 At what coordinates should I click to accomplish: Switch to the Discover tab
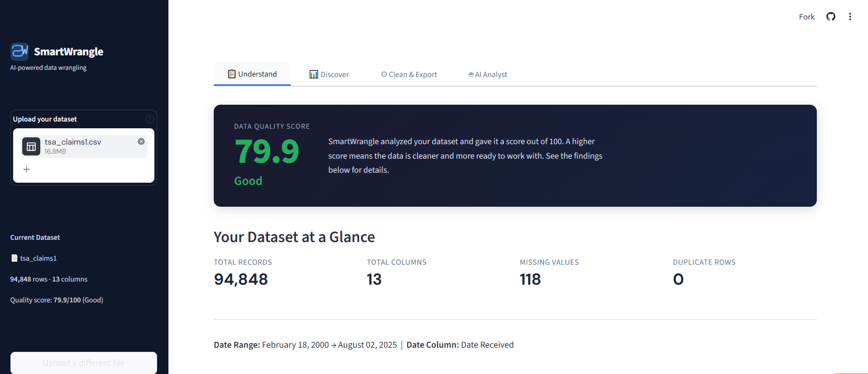pos(329,74)
